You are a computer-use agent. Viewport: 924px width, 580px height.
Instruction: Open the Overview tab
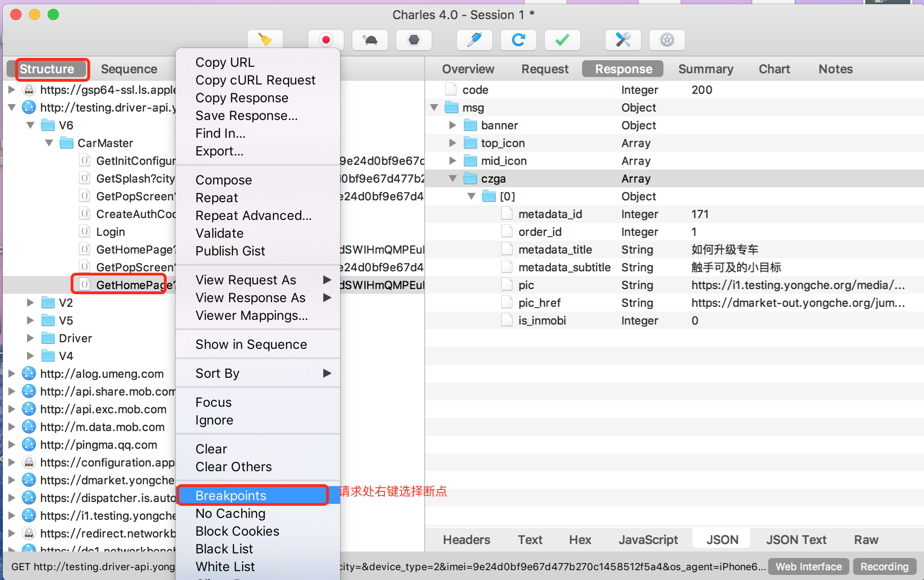tap(468, 69)
